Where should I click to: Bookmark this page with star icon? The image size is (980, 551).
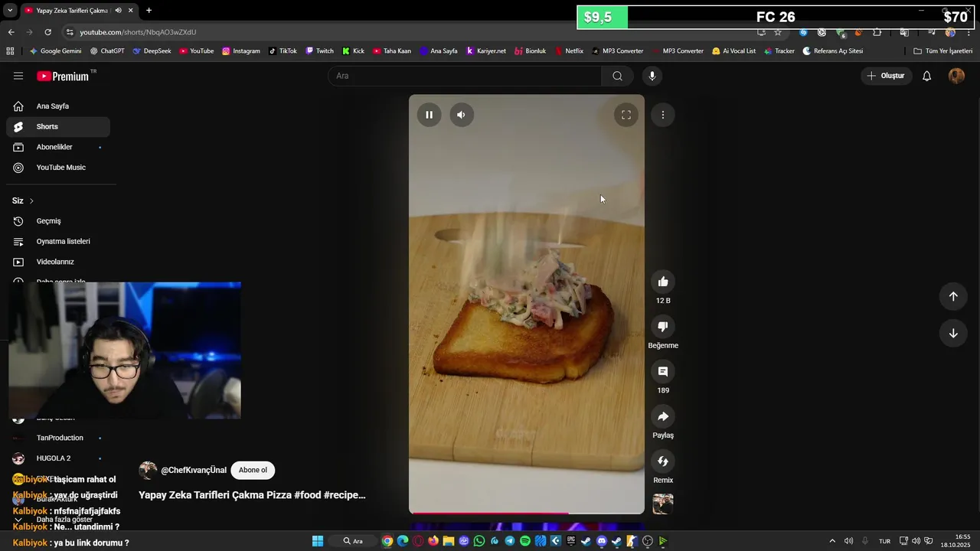778,32
